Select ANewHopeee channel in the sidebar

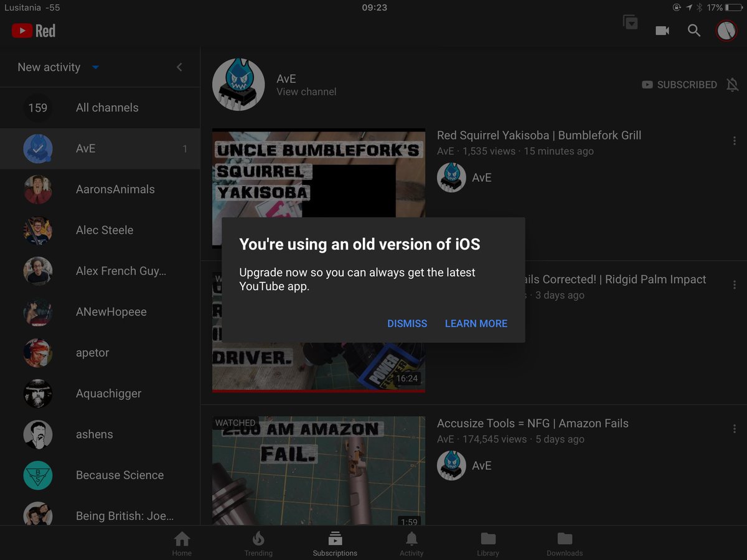100,312
